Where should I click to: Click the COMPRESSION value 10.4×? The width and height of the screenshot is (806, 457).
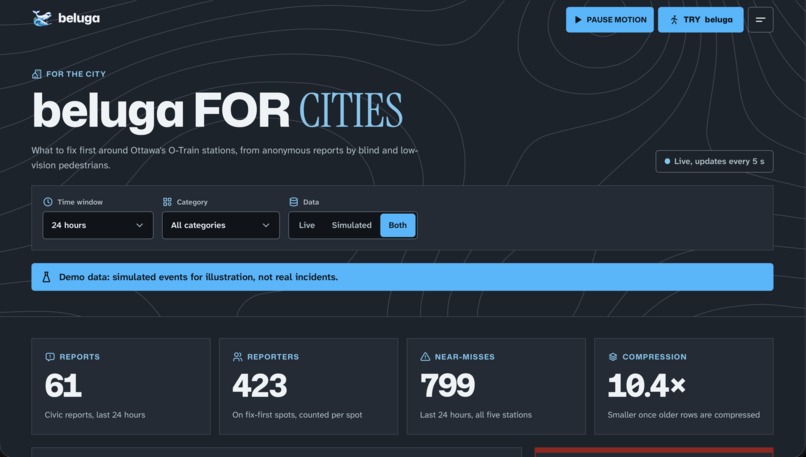point(647,386)
